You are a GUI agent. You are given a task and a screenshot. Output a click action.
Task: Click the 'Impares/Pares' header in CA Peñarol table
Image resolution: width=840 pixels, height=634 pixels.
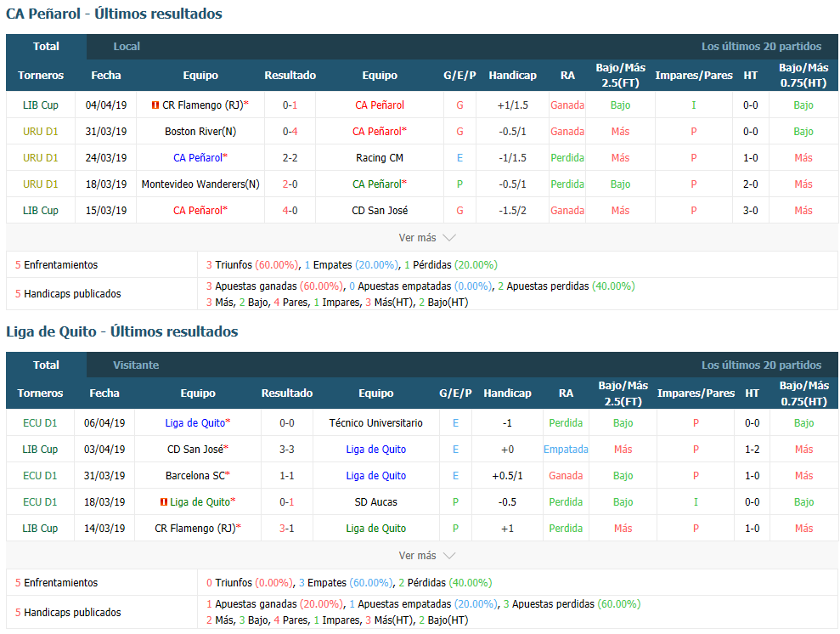694,75
